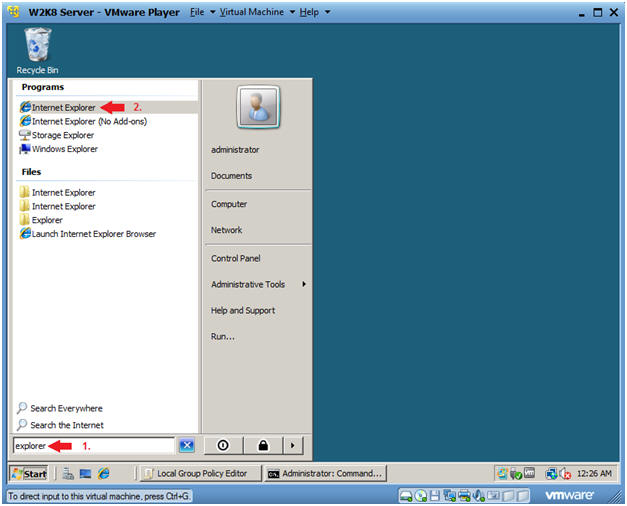Expand shutdown options arrow
627x506 pixels.
pyautogui.click(x=293, y=445)
